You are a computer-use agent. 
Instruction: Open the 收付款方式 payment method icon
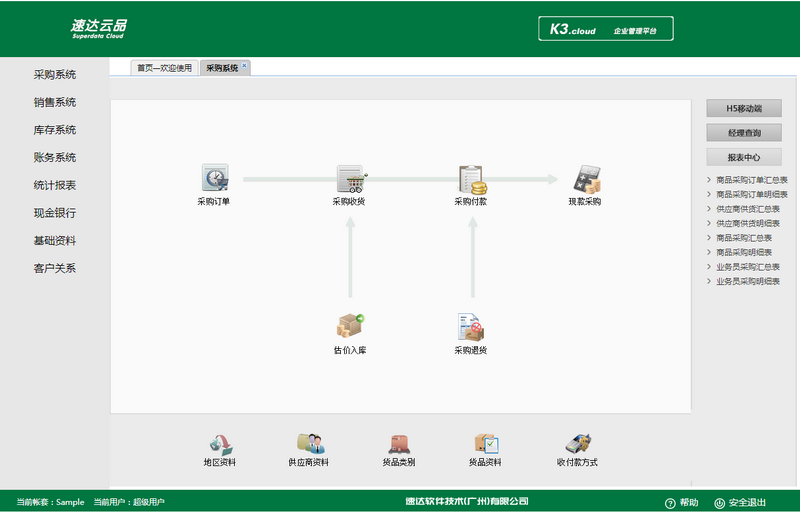pos(577,445)
